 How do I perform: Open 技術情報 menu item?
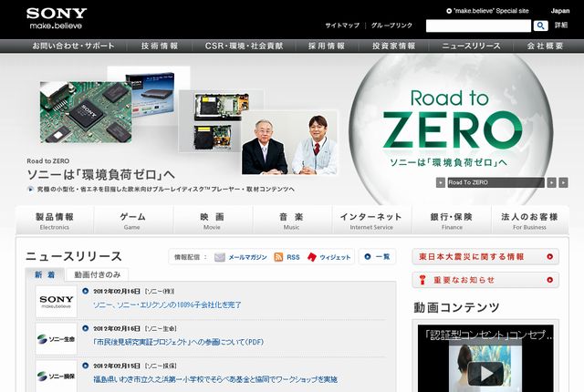click(x=160, y=46)
